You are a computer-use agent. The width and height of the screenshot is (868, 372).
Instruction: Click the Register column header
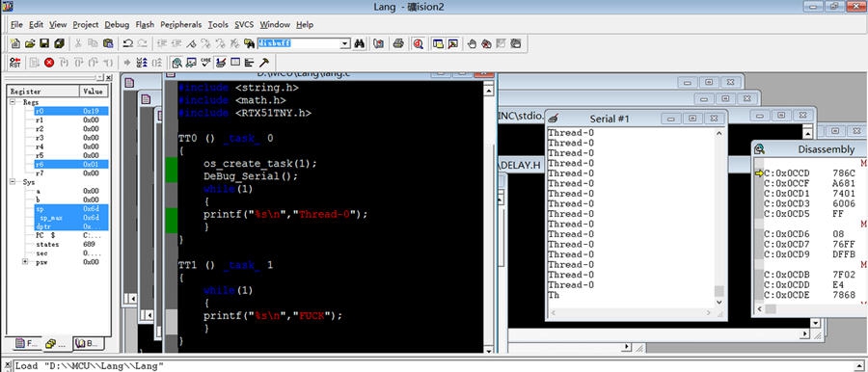click(x=43, y=92)
